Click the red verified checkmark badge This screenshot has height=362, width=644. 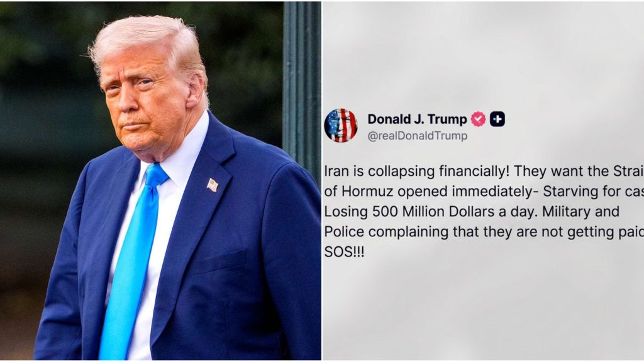point(478,119)
